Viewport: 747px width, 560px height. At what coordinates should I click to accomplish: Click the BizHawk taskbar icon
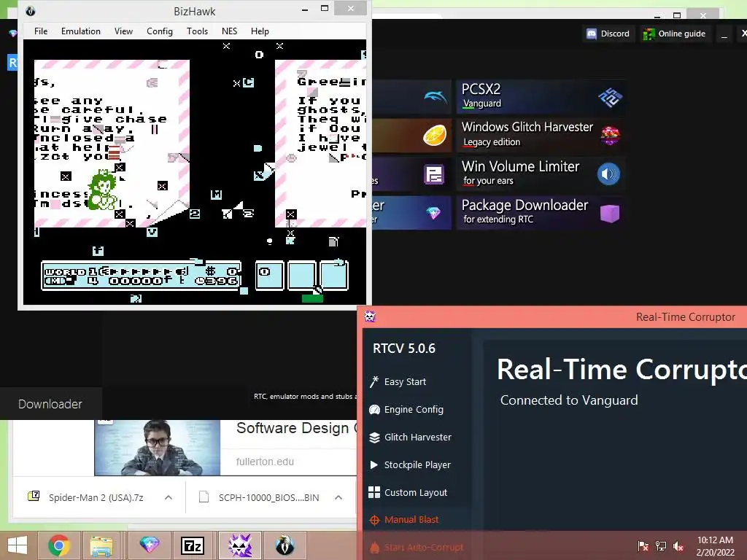[x=285, y=545]
